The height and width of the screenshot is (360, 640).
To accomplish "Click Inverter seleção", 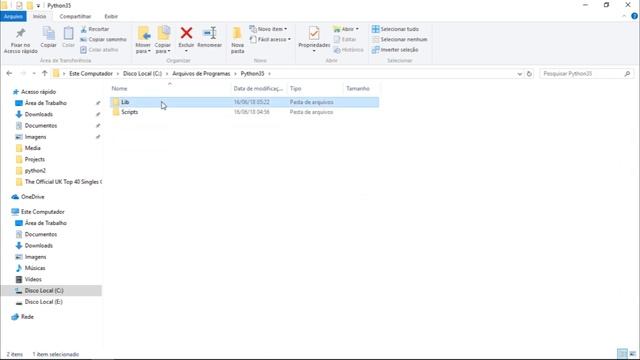I will 395,50.
